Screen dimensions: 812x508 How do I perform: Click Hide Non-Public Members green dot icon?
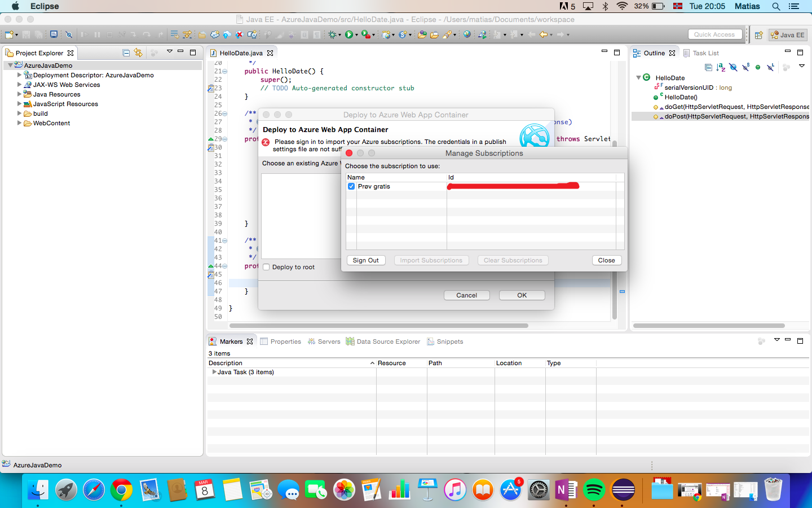758,67
